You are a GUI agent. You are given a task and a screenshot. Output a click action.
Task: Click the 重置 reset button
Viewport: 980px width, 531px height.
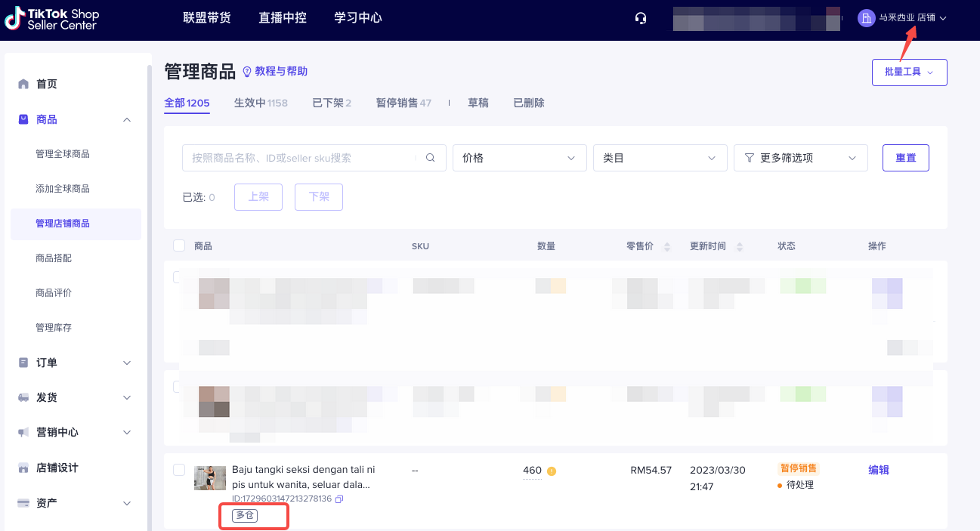[905, 158]
